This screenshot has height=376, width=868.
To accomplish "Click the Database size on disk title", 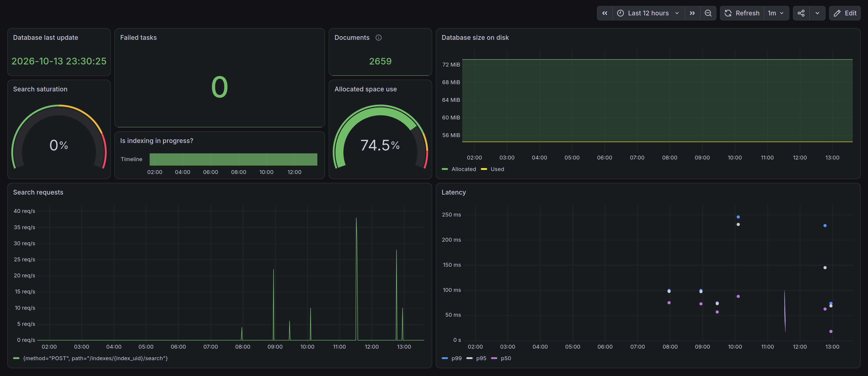I will pyautogui.click(x=475, y=37).
